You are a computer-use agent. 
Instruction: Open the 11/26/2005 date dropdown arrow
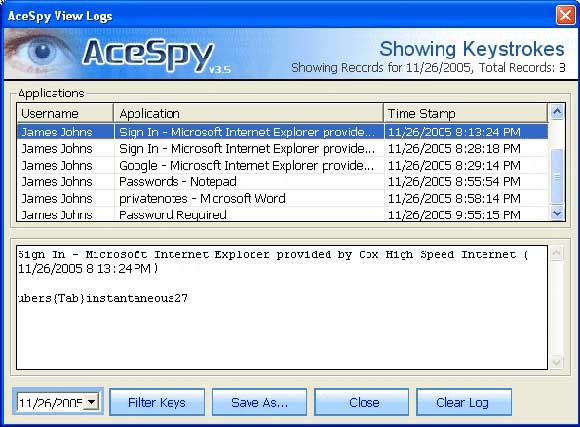pyautogui.click(x=91, y=402)
